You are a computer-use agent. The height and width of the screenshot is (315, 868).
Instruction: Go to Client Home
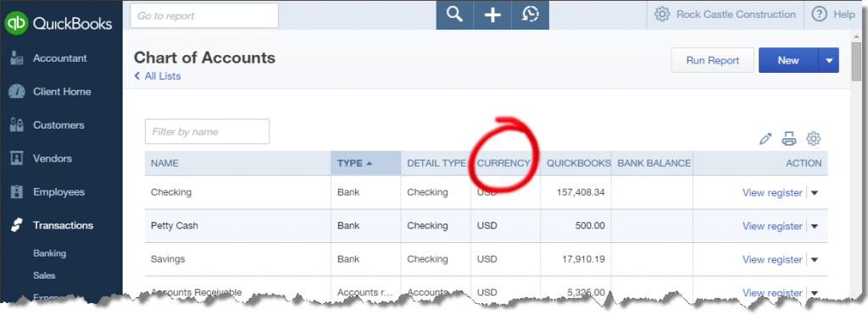click(x=62, y=91)
